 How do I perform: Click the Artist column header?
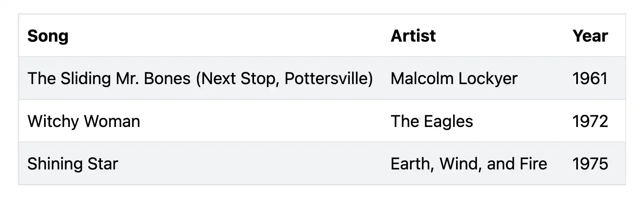click(x=413, y=36)
